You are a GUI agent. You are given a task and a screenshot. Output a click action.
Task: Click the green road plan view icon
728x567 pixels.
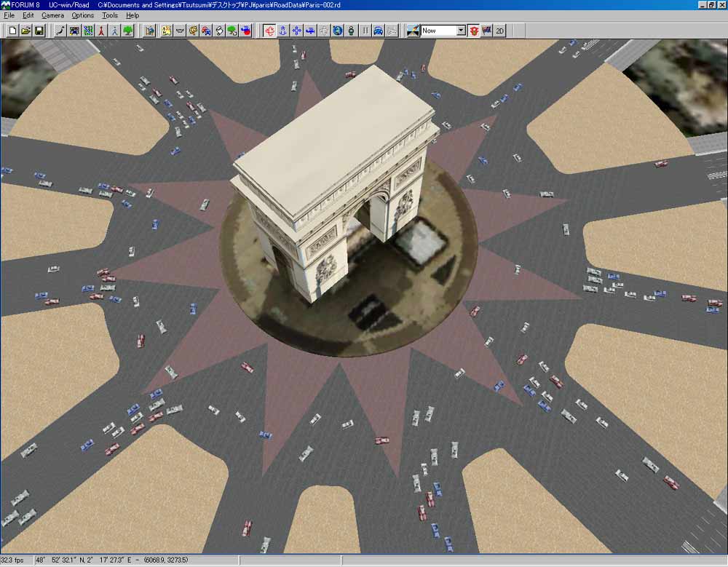(x=88, y=31)
